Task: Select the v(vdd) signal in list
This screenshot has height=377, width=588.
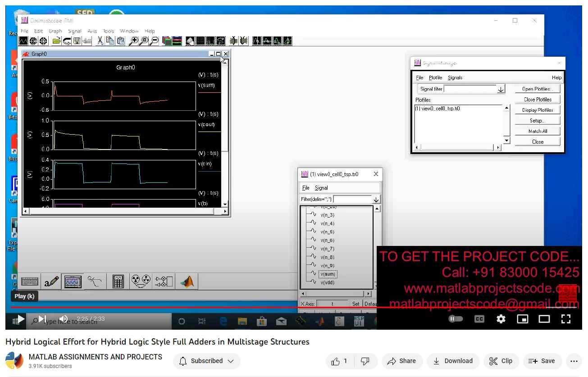Action: coord(327,282)
